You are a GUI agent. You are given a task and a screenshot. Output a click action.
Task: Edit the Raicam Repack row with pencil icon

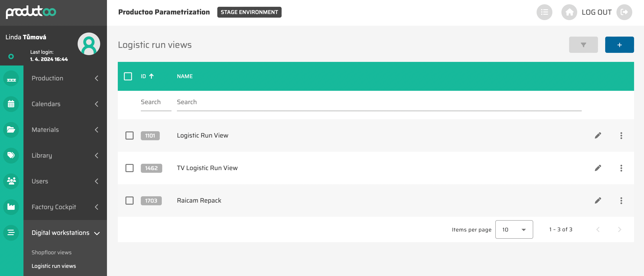pos(598,200)
